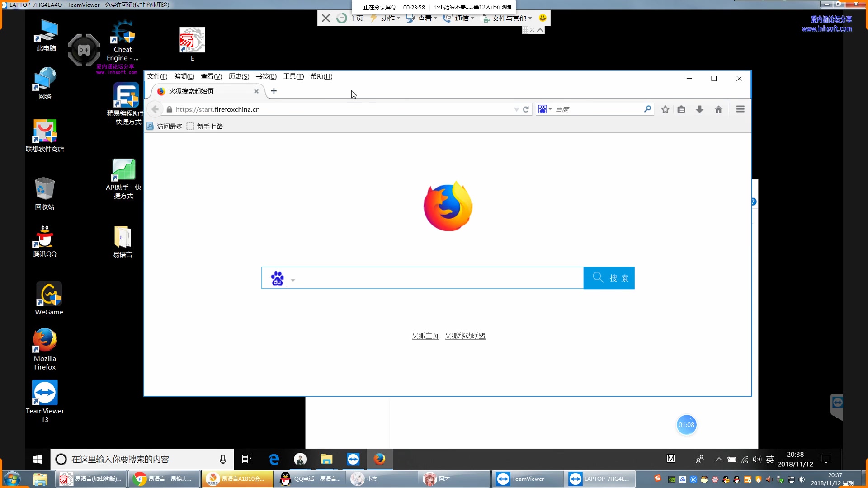Viewport: 868px width, 488px height.
Task: Select WeGame desktop icon
Action: [x=49, y=299]
